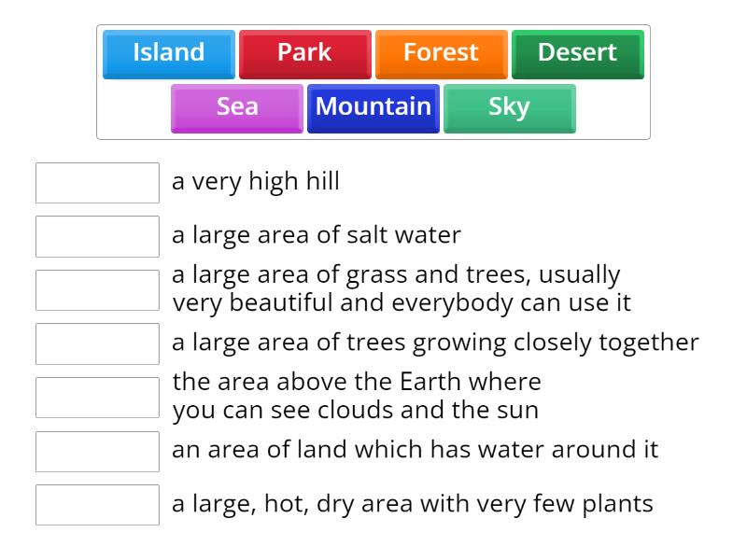Click the definition 'a large area of salt water'
The height and width of the screenshot is (560, 747).
(317, 235)
